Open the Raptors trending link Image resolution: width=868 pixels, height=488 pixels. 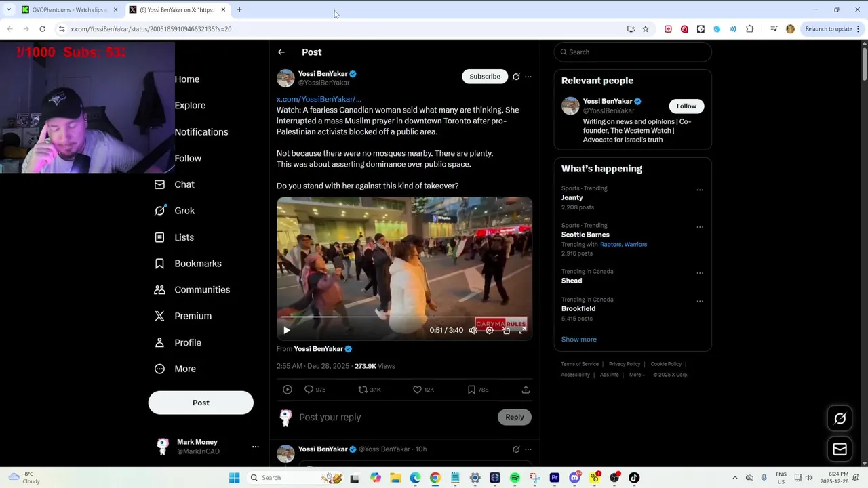(610, 244)
